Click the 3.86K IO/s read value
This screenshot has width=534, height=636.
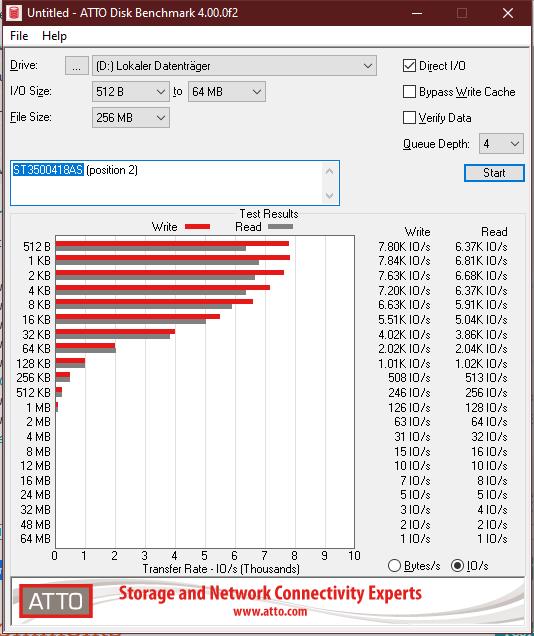pyautogui.click(x=481, y=335)
